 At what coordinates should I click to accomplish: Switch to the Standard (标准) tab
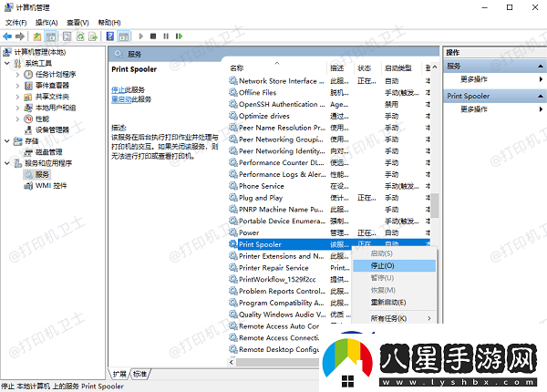tap(139, 374)
